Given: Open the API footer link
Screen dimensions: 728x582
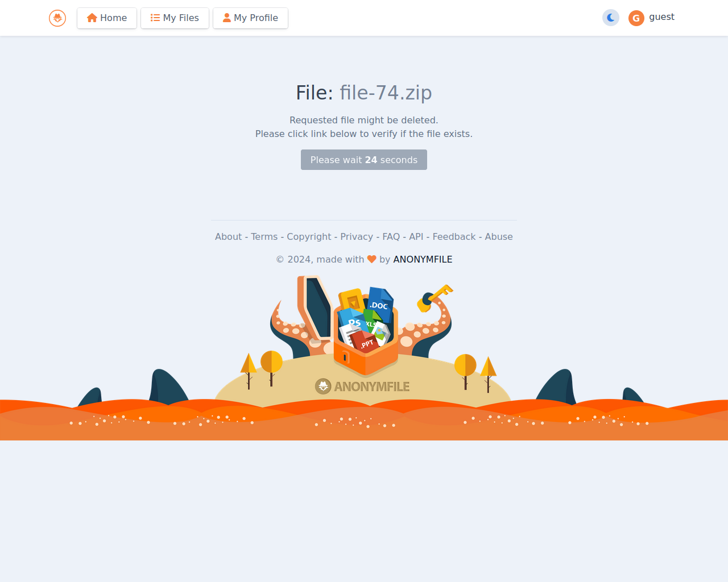Looking at the screenshot, I should [416, 237].
